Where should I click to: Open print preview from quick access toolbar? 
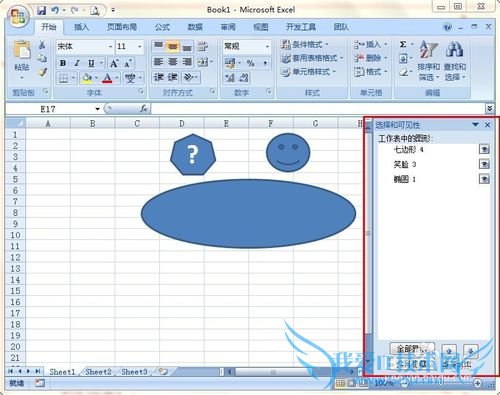click(95, 11)
